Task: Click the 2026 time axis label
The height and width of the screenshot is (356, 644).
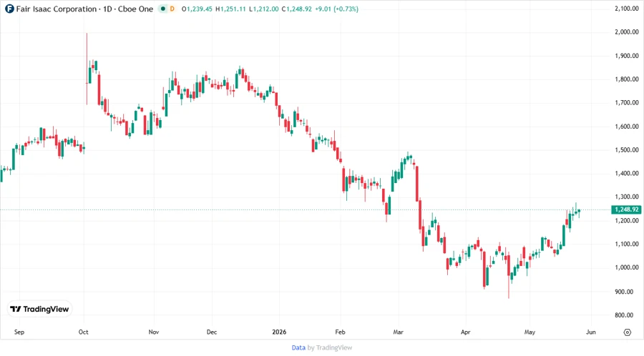Action: [279, 332]
